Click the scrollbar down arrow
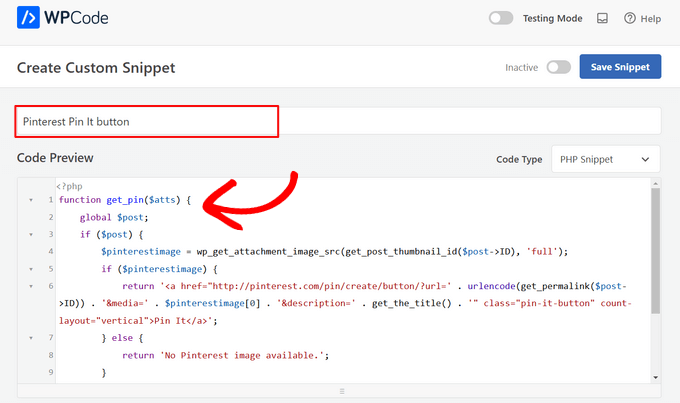 point(655,377)
